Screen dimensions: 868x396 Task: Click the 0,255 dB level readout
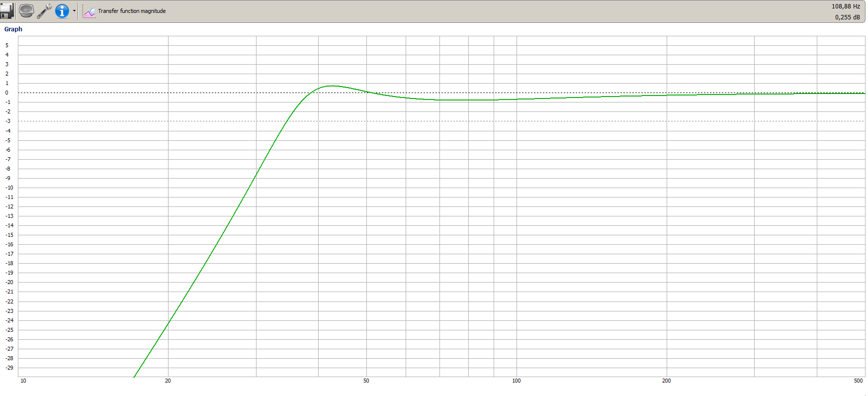click(x=847, y=17)
